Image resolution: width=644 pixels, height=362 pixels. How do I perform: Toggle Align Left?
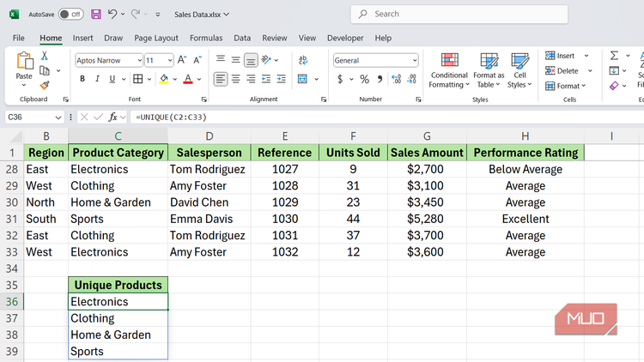click(x=221, y=79)
